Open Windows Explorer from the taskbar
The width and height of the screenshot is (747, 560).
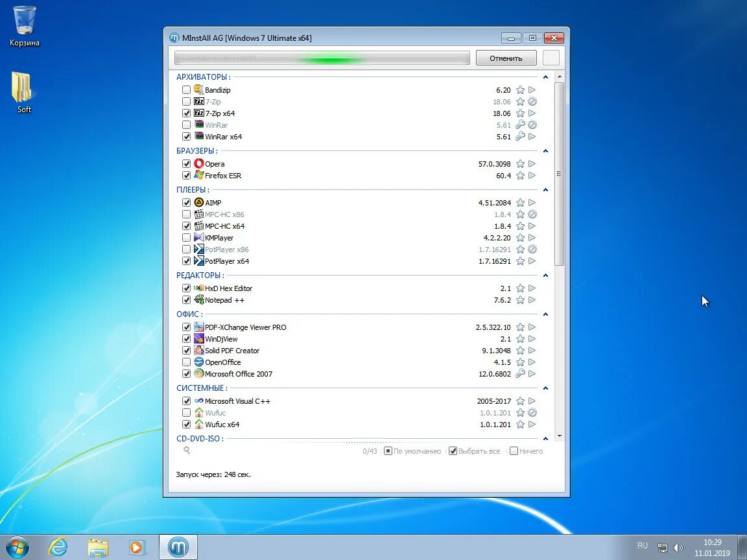pos(98,547)
